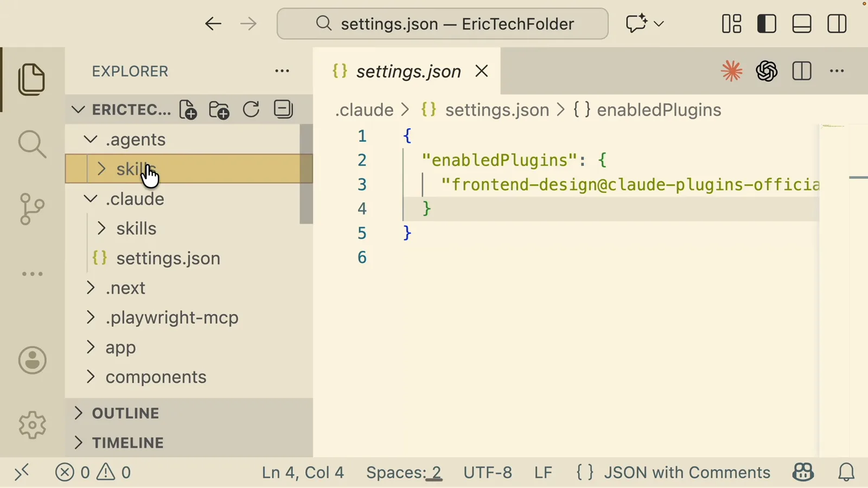Expand the .playwright-mcp folder
Viewport: 868px width, 488px height.
90,318
